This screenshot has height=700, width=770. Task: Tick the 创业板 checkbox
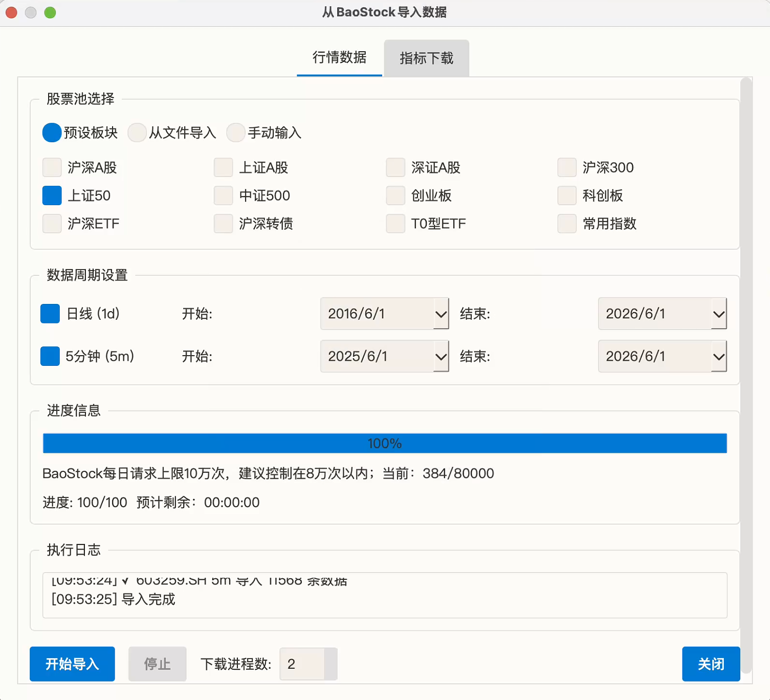[395, 195]
